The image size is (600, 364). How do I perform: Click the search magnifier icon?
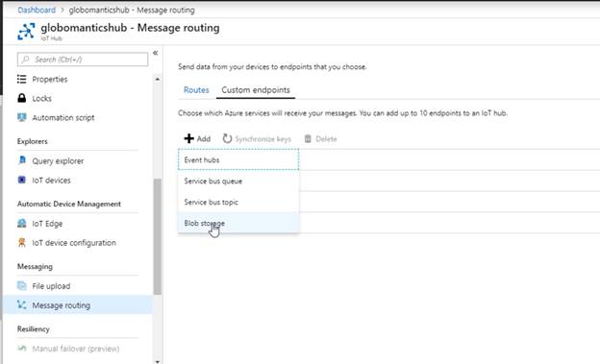(x=26, y=60)
